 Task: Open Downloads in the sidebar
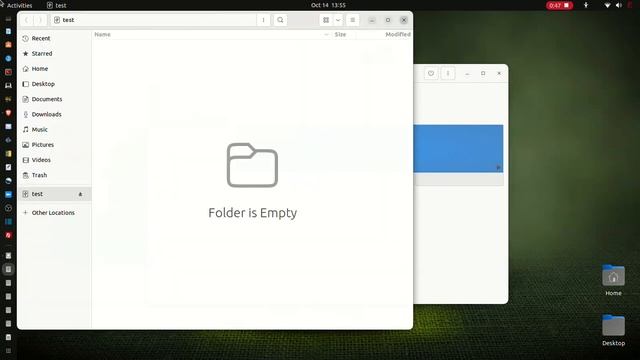coord(55,114)
